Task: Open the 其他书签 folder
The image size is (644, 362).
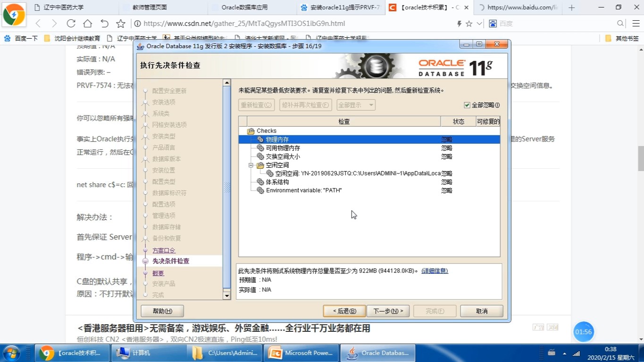Action: click(x=622, y=38)
